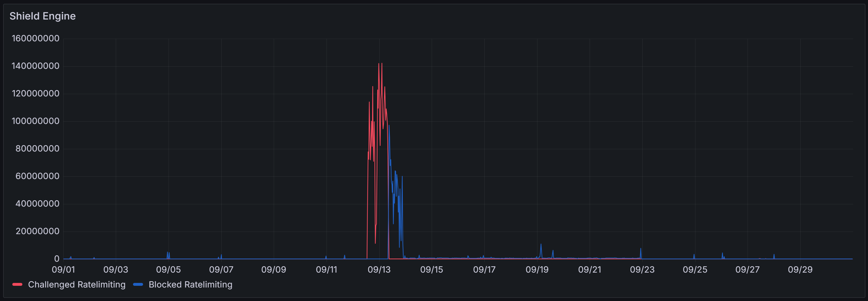Click the 09/13 x-axis date label
The height and width of the screenshot is (301, 868).
pos(379,270)
